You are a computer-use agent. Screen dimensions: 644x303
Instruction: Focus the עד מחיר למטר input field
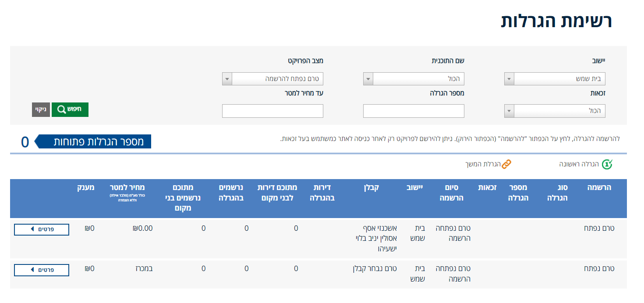272,111
